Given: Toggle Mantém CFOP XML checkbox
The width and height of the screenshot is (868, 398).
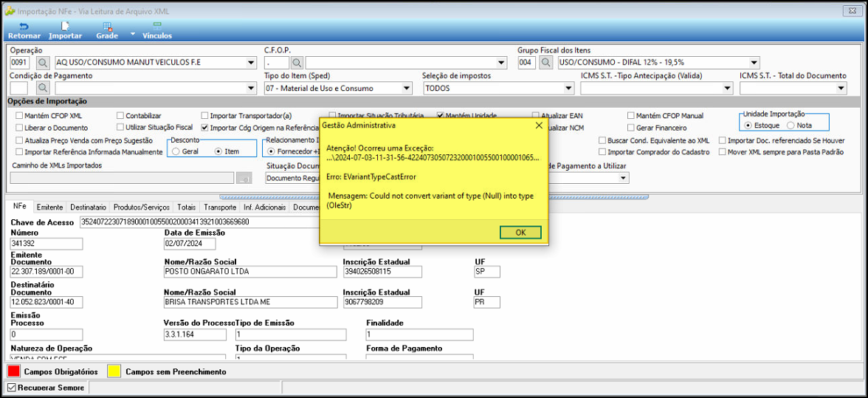Looking at the screenshot, I should coord(20,116).
